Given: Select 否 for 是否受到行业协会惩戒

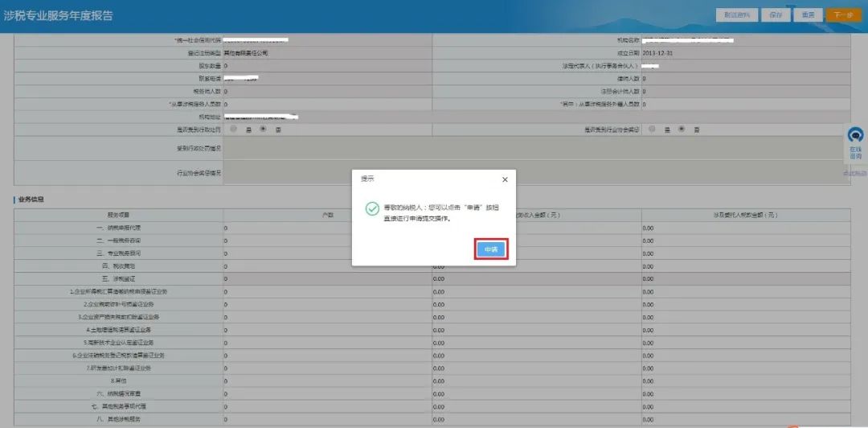Looking at the screenshot, I should pyautogui.click(x=682, y=130).
